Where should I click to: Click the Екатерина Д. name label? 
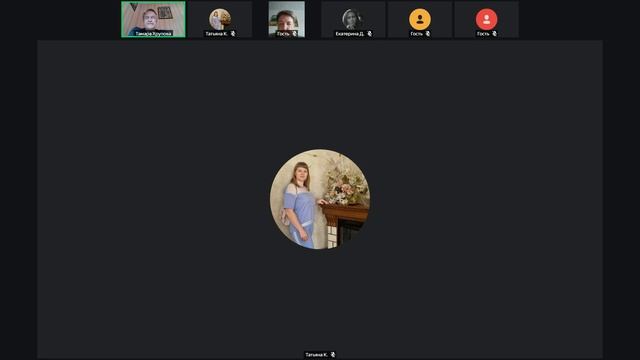pos(349,34)
